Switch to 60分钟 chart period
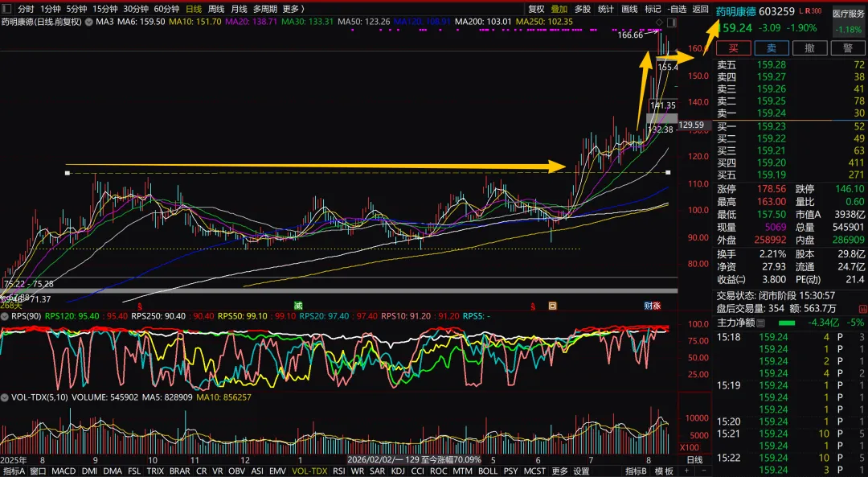The image size is (868, 477). click(166, 9)
